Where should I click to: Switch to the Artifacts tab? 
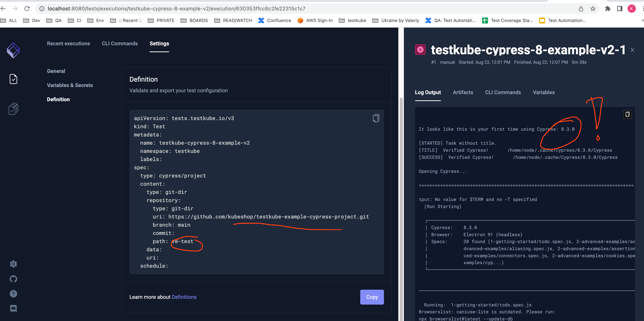point(463,92)
